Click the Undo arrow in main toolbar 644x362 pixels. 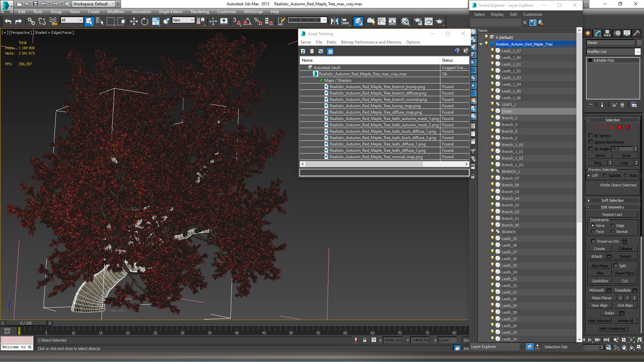(x=8, y=21)
